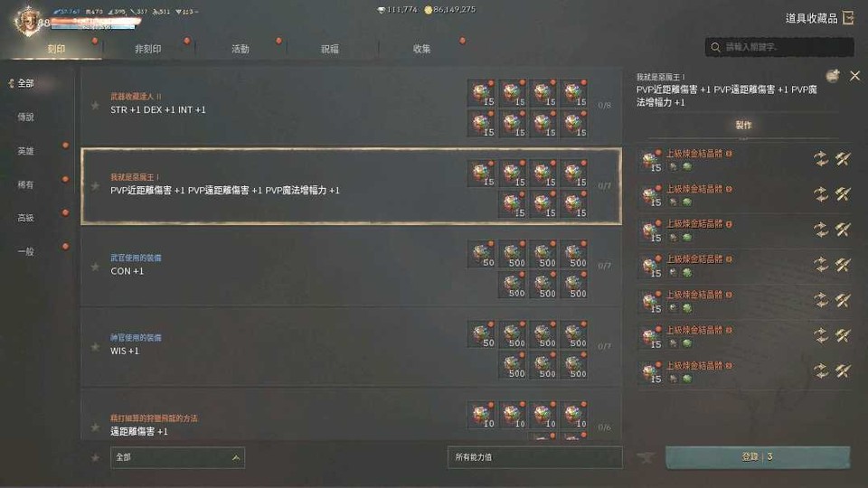Open the 道具收藏品 exit icon
Viewport: 868px width, 488px height.
(848, 18)
